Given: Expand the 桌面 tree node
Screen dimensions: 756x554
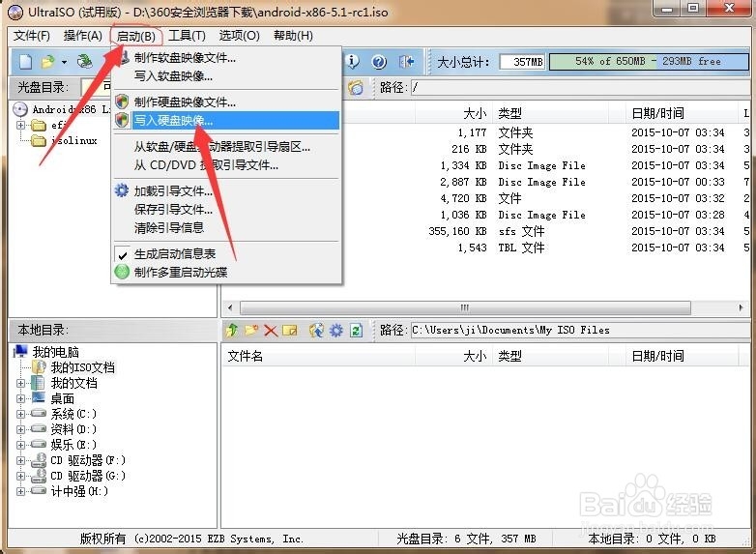Looking at the screenshot, I should point(20,398).
